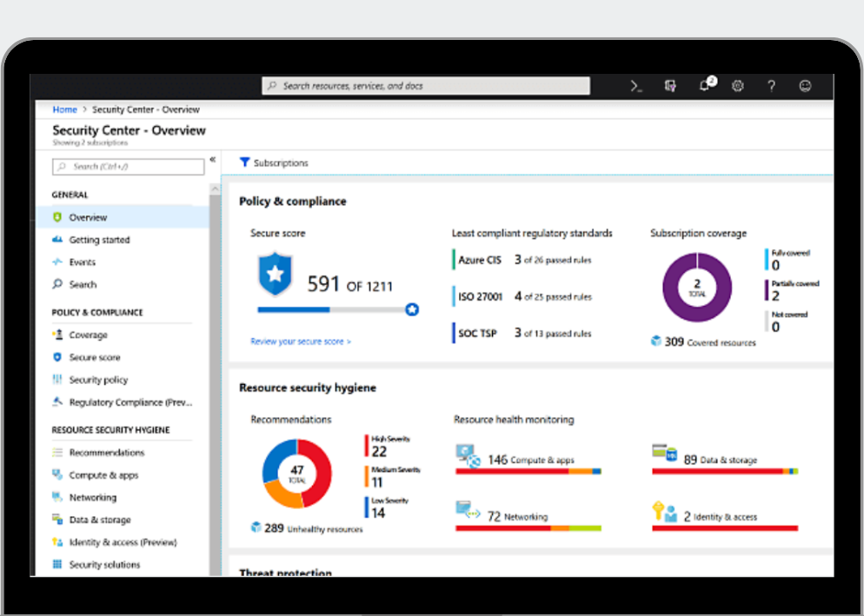Image resolution: width=864 pixels, height=616 pixels.
Task: Click High Severity count 22
Action: point(379,452)
